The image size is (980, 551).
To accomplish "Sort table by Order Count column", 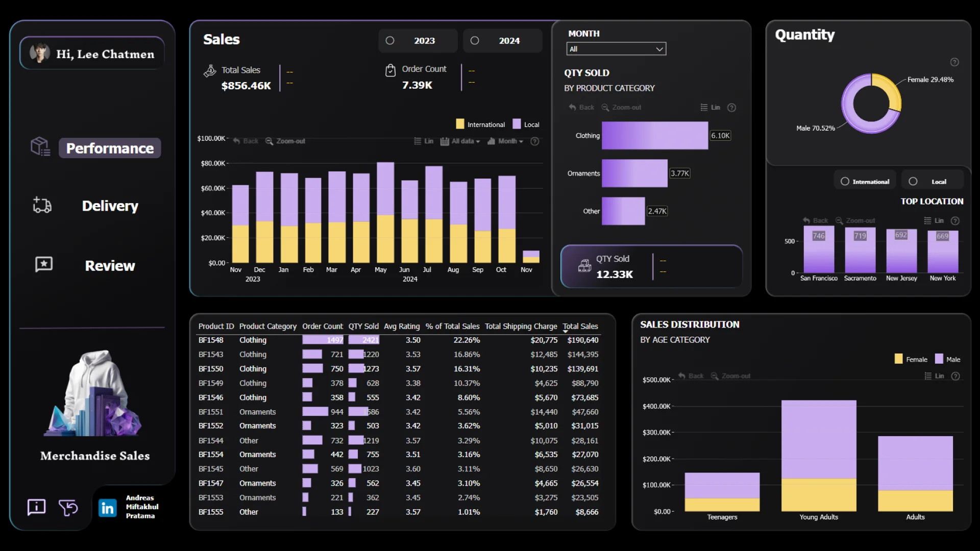I will tap(323, 327).
